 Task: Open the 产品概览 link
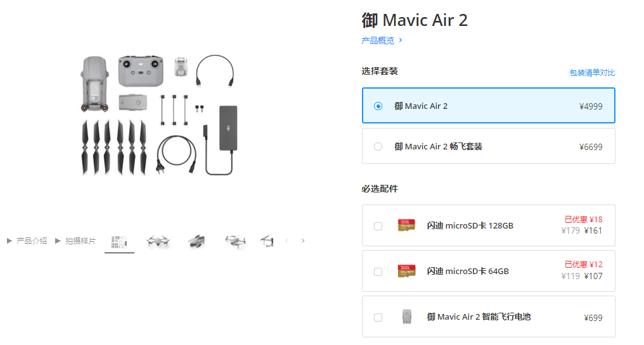(x=378, y=41)
